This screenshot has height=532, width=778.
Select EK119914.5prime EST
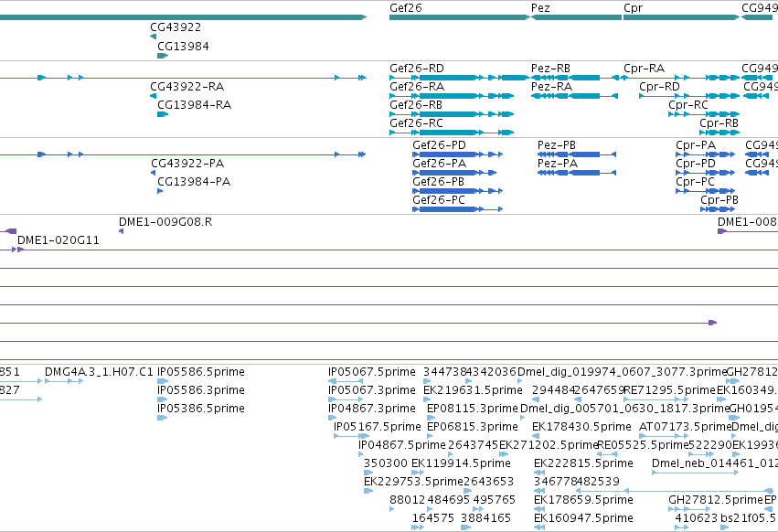[417, 473]
